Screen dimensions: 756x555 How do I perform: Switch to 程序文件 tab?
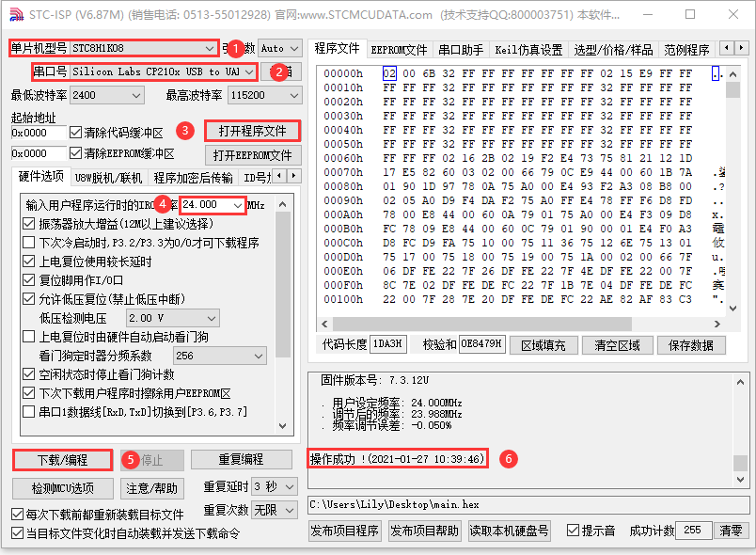point(337,48)
